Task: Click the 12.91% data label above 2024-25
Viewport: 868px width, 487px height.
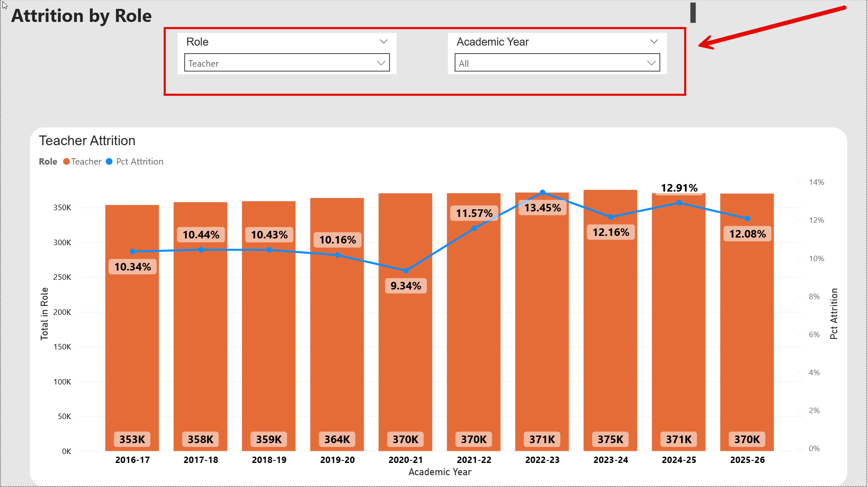Action: (679, 188)
